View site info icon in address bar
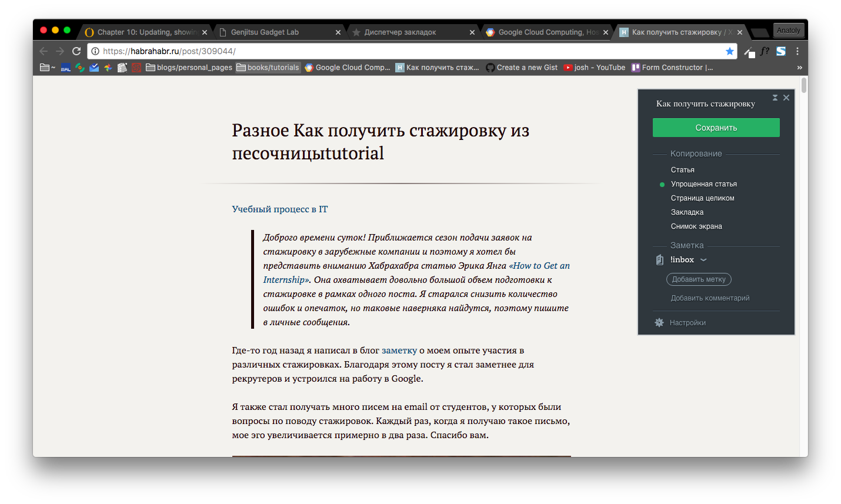 [x=95, y=51]
